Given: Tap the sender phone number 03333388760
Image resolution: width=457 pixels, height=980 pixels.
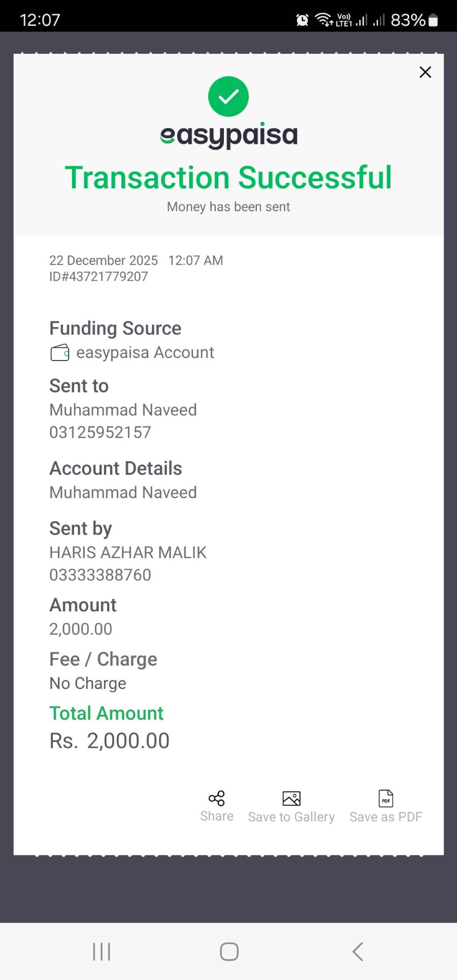Looking at the screenshot, I should [100, 575].
